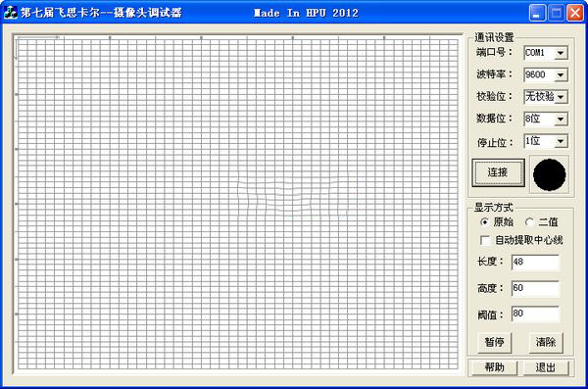The height and width of the screenshot is (389, 588).
Task: Click inside the camera image grid area
Action: pos(238,203)
